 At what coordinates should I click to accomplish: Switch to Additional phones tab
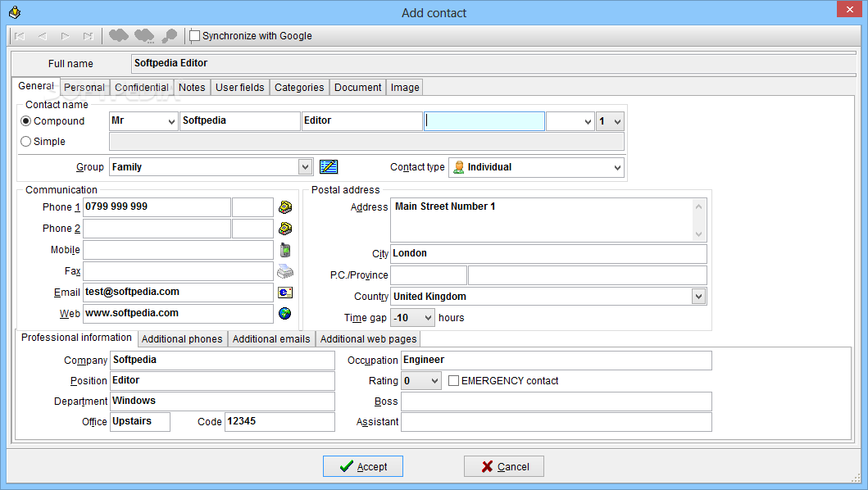pyautogui.click(x=182, y=339)
